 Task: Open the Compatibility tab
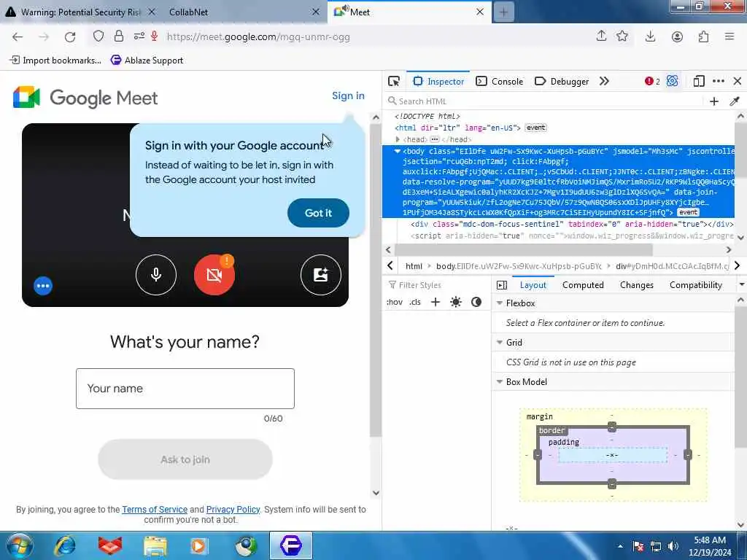click(695, 285)
